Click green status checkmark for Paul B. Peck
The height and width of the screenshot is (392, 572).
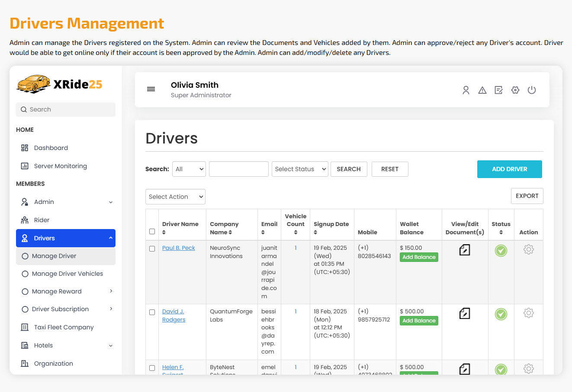501,251
